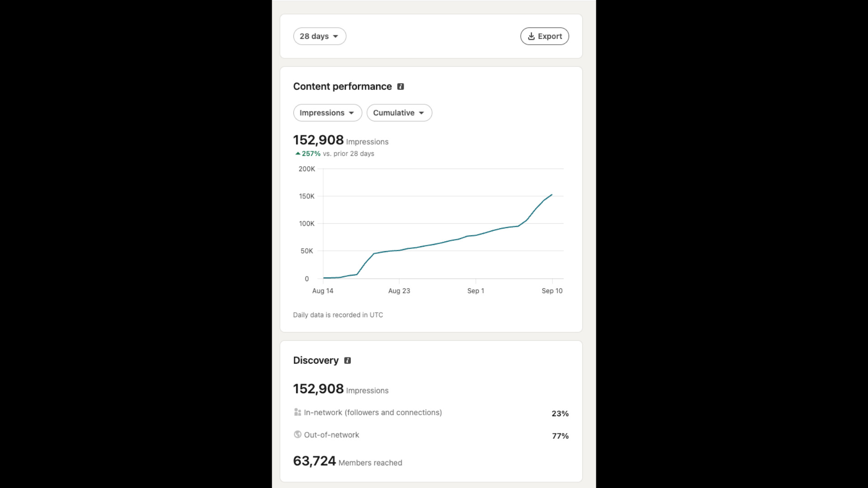Click the end point of the impressions line
This screenshot has width=868, height=488.
[552, 195]
